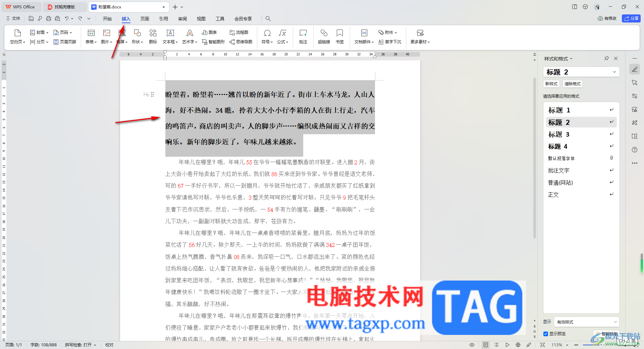Insert a blank page (空白页)
The height and width of the screenshot is (349, 644).
click(17, 37)
